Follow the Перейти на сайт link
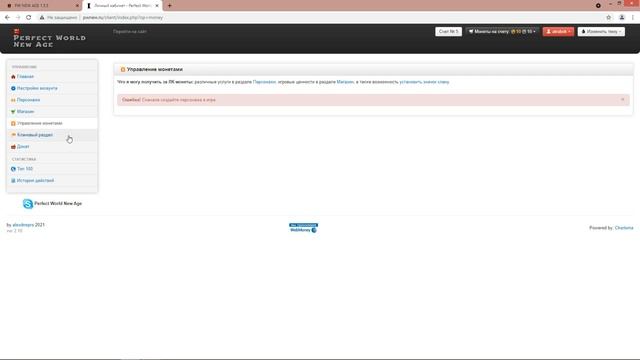Viewport: 640px width, 360px height. (x=130, y=31)
